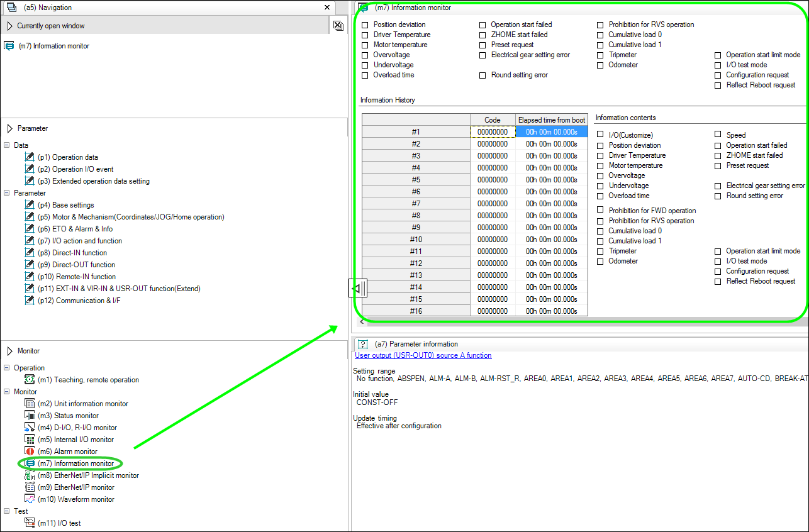
Task: Click the (m9) EtherNet/IP monitor icon
Action: [x=30, y=487]
